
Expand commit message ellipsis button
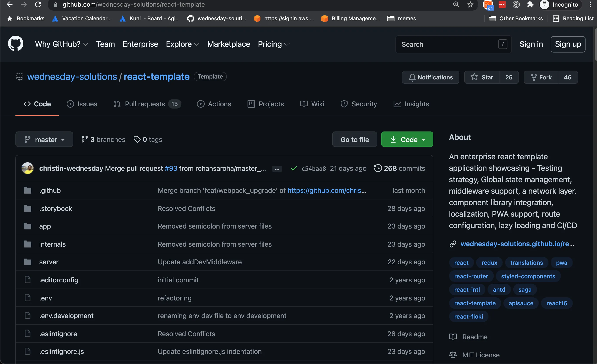[x=277, y=169]
